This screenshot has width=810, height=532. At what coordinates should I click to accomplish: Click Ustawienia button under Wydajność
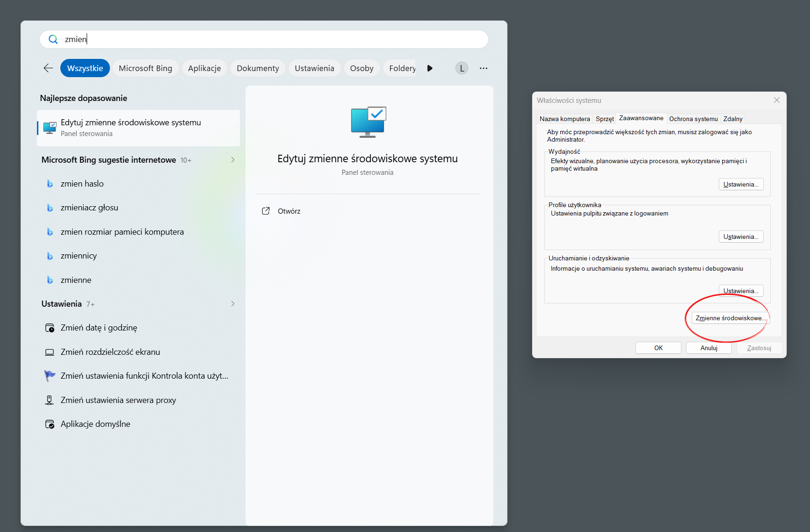(x=741, y=184)
